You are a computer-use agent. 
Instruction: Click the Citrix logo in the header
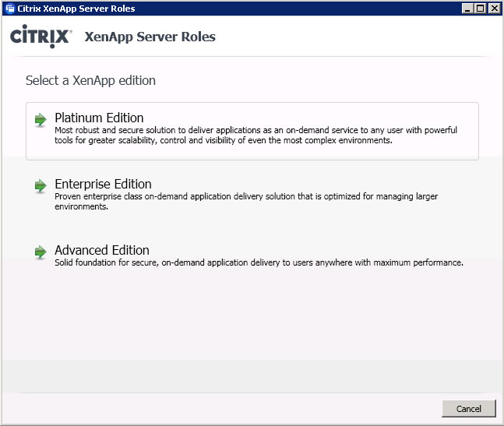[x=41, y=37]
